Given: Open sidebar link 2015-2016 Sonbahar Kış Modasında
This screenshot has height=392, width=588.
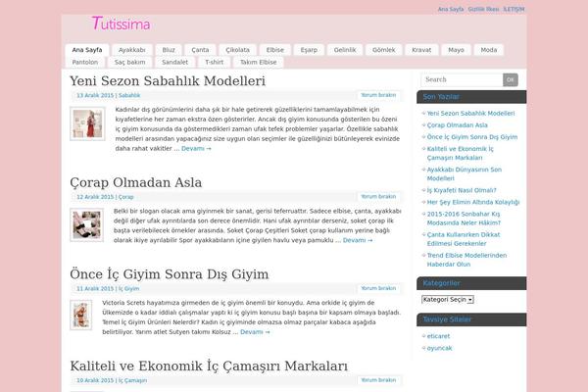Looking at the screenshot, I should tap(464, 219).
